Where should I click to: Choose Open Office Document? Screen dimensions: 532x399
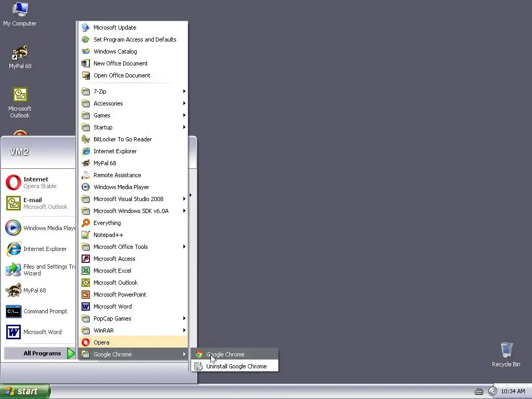(133, 75)
